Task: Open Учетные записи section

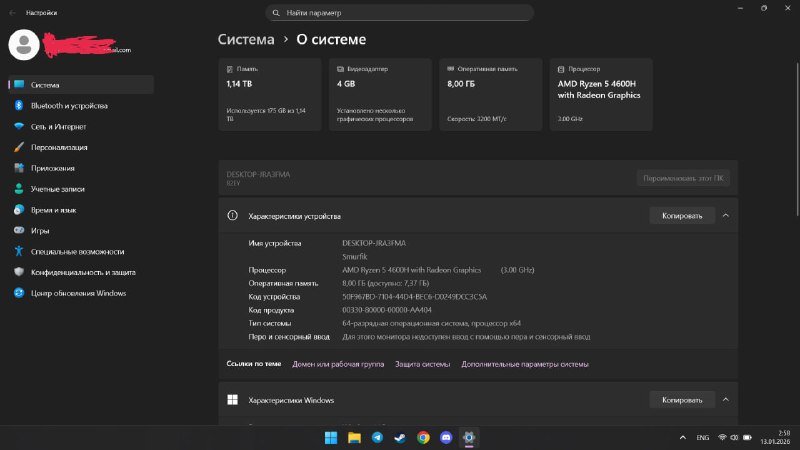Action: [x=81, y=189]
